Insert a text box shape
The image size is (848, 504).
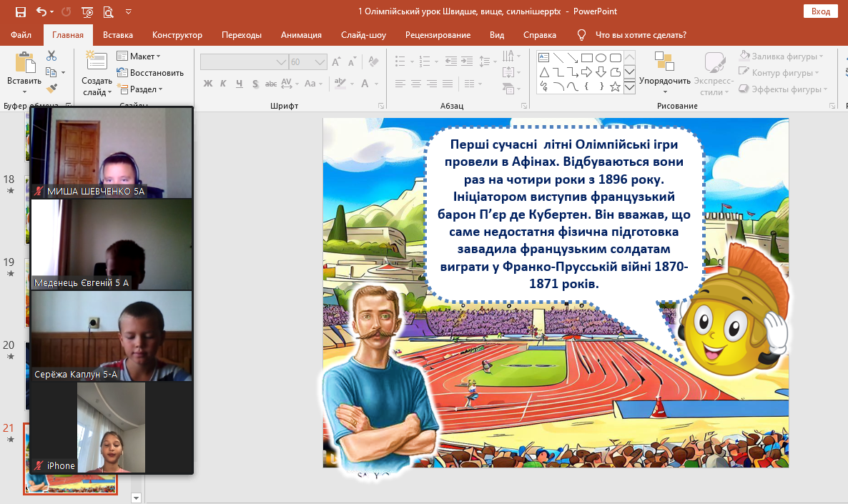(544, 58)
